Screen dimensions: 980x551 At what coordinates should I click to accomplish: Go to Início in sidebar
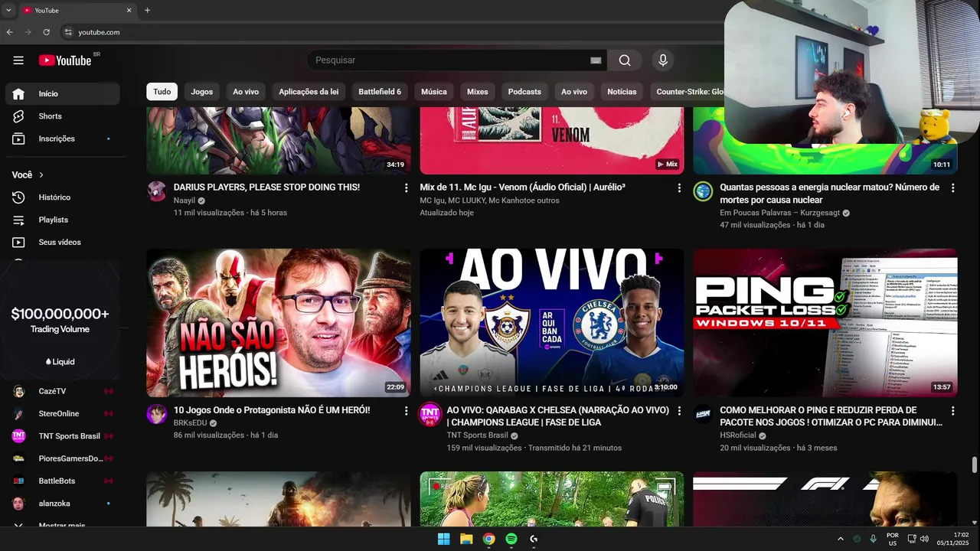[63, 93]
